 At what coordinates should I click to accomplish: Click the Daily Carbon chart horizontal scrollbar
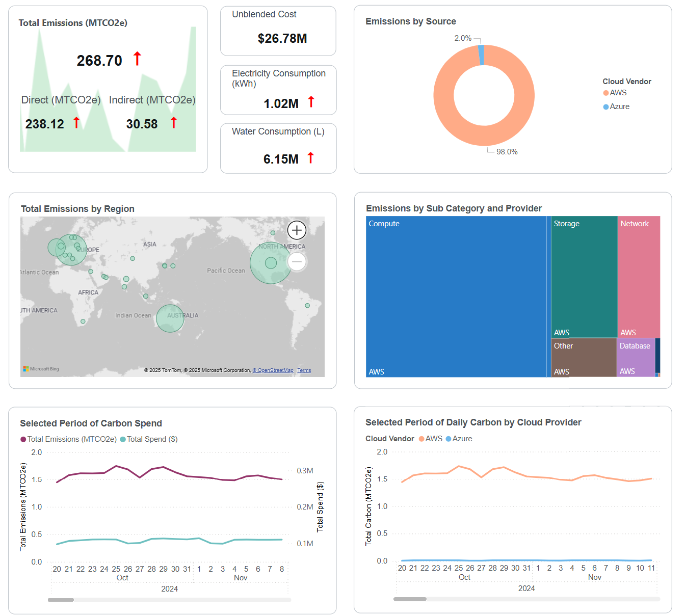click(x=410, y=599)
